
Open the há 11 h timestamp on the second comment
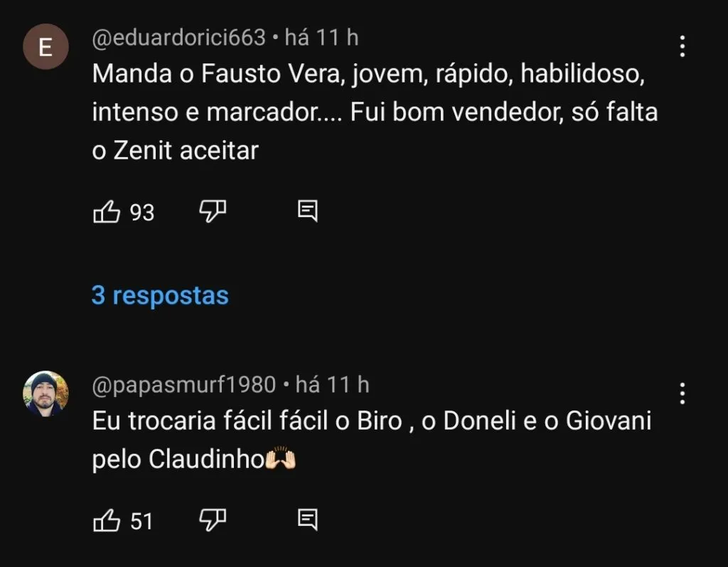[x=330, y=383]
